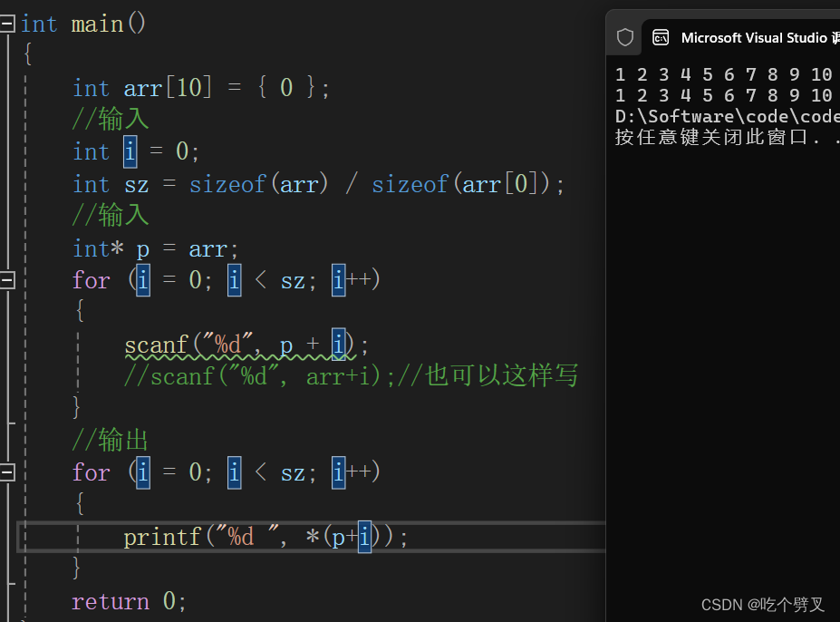This screenshot has width=840, height=622.
Task: Click the 'main' function name
Action: coord(97,24)
